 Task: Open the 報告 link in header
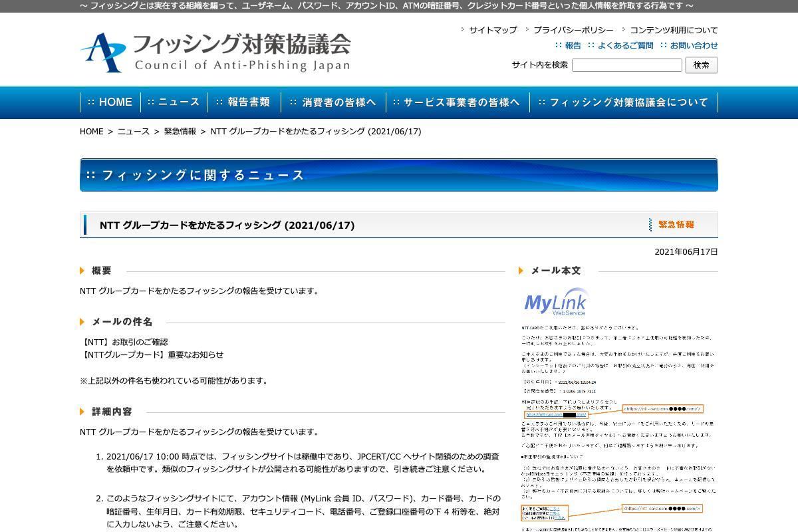tap(573, 45)
